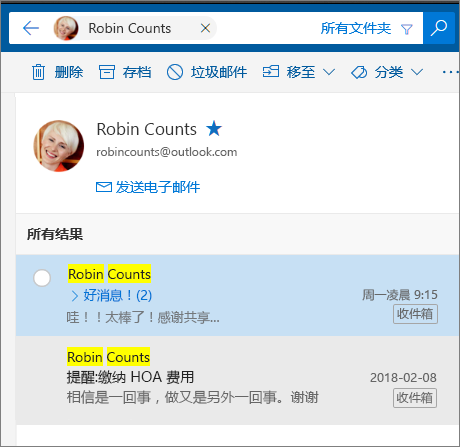The image size is (460, 447).
Task: Expand the 移至 dropdown chevron
Action: (329, 72)
